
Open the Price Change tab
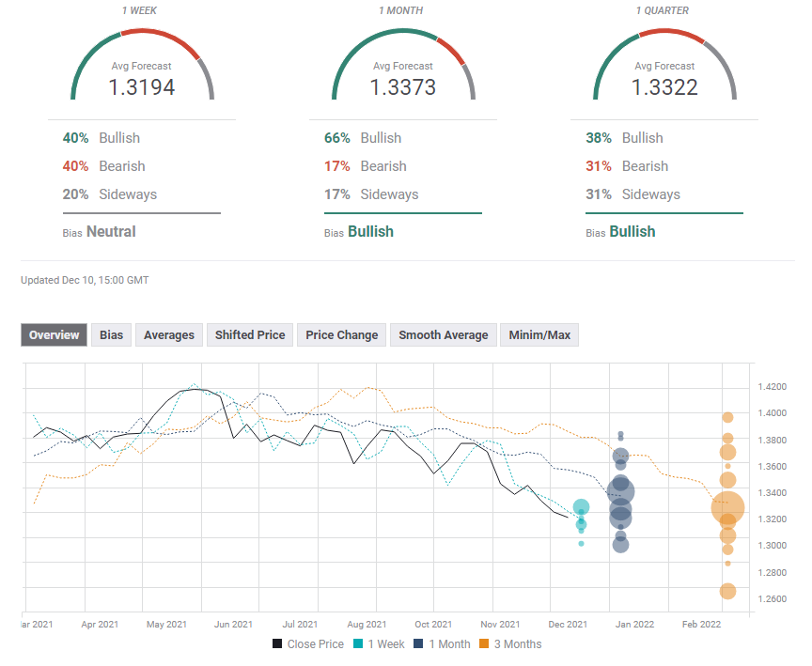coord(341,335)
